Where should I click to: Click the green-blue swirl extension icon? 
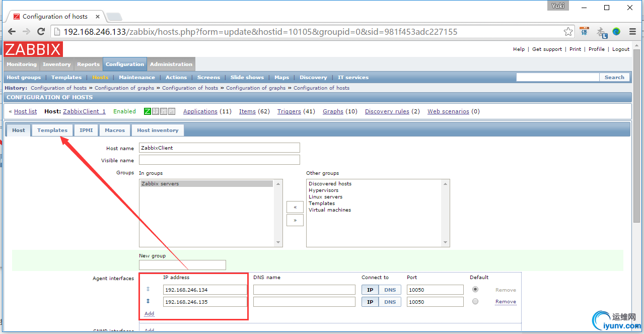pyautogui.click(x=616, y=32)
